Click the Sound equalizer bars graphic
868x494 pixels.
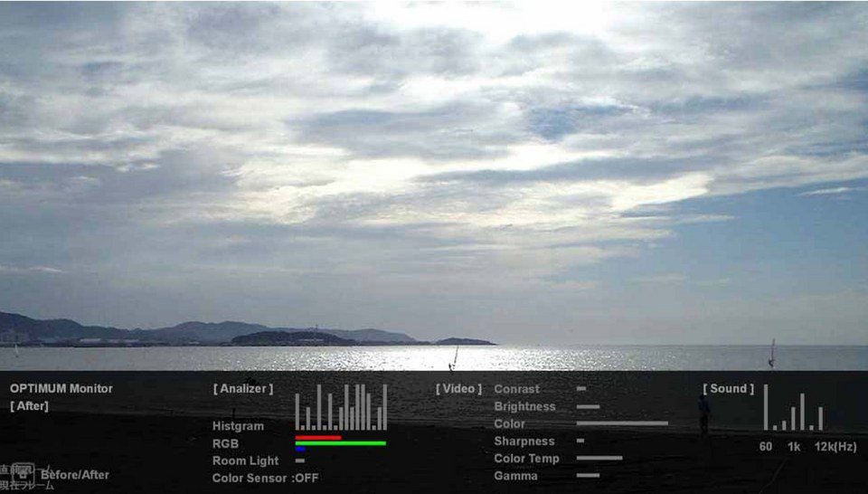coord(793,408)
